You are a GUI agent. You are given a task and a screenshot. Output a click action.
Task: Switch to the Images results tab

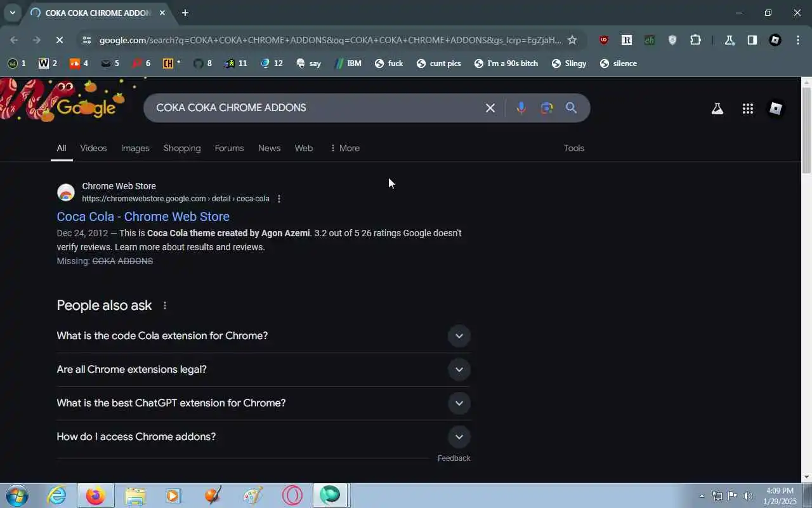pos(135,148)
